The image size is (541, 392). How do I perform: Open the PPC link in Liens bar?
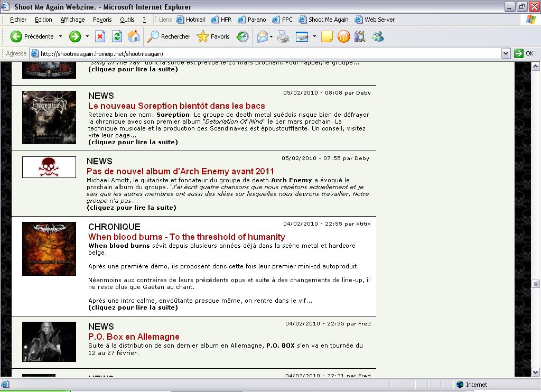[282, 20]
